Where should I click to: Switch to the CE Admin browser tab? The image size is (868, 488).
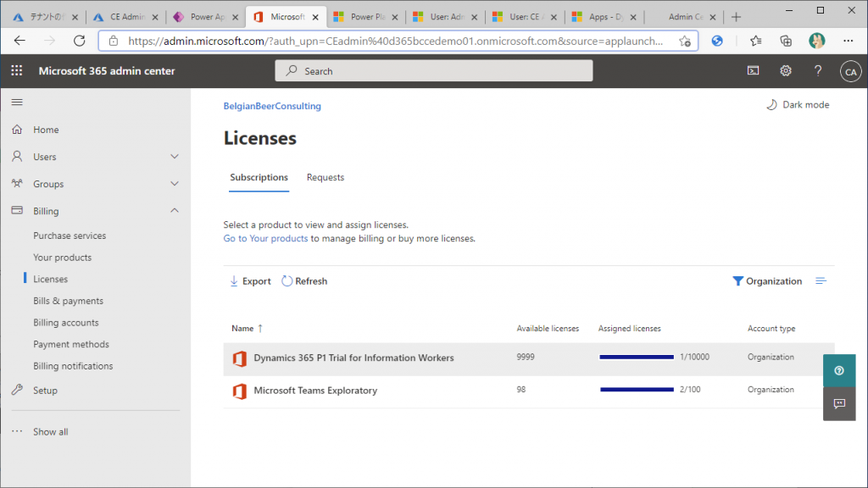[x=127, y=17]
